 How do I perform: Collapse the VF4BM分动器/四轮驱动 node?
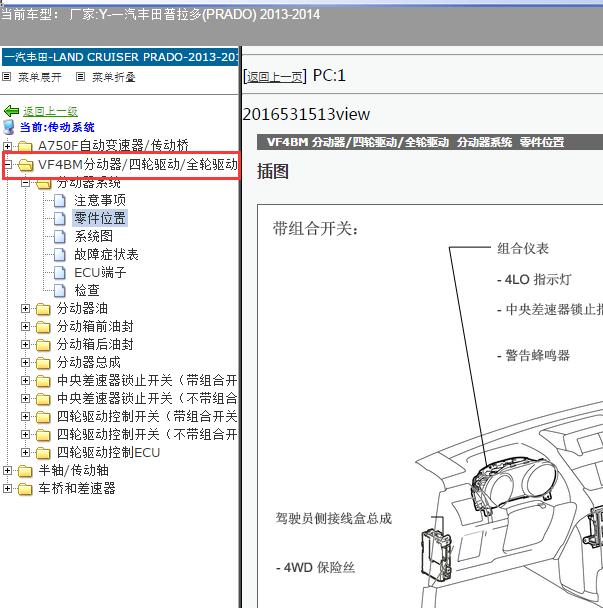7,164
